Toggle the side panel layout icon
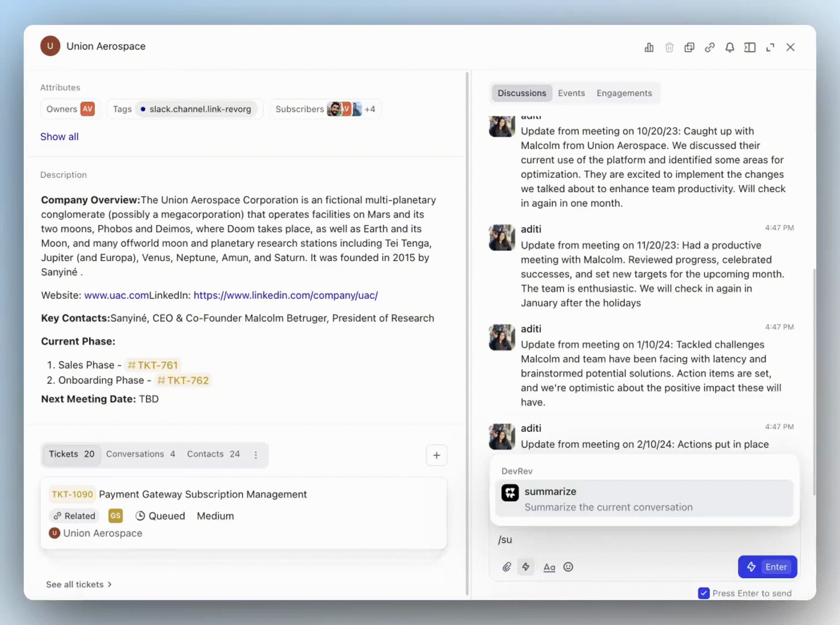This screenshot has height=625, width=840. [749, 47]
